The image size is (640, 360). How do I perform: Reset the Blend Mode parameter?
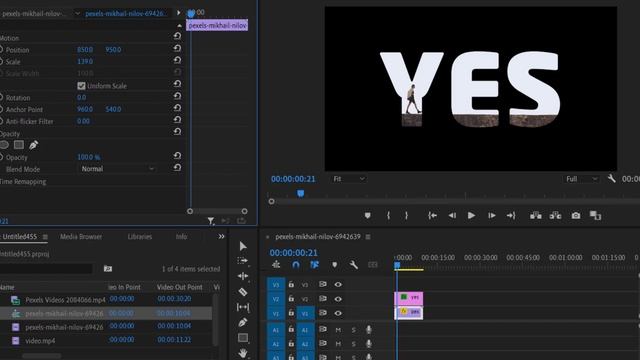point(177,167)
